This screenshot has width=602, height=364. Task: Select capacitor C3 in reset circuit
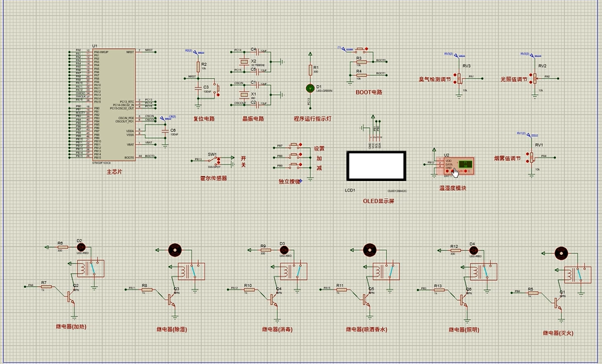(198, 88)
